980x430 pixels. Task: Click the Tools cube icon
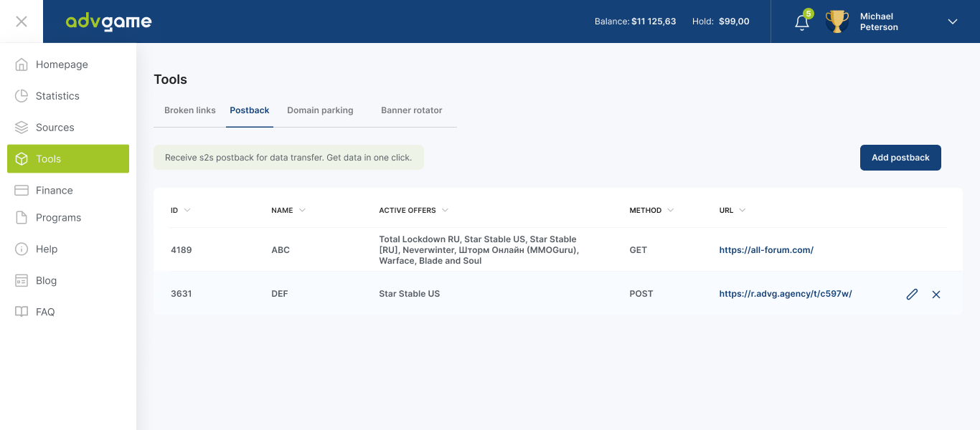[22, 159]
